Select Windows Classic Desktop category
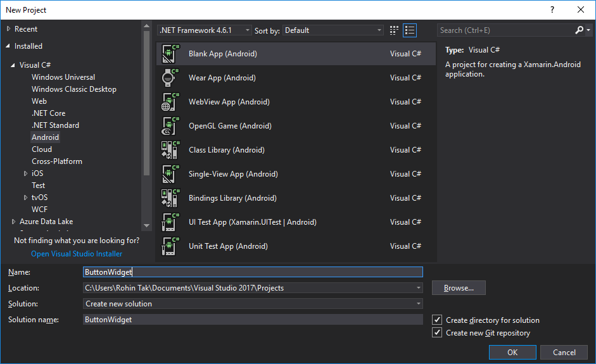The image size is (596, 364). 74,89
